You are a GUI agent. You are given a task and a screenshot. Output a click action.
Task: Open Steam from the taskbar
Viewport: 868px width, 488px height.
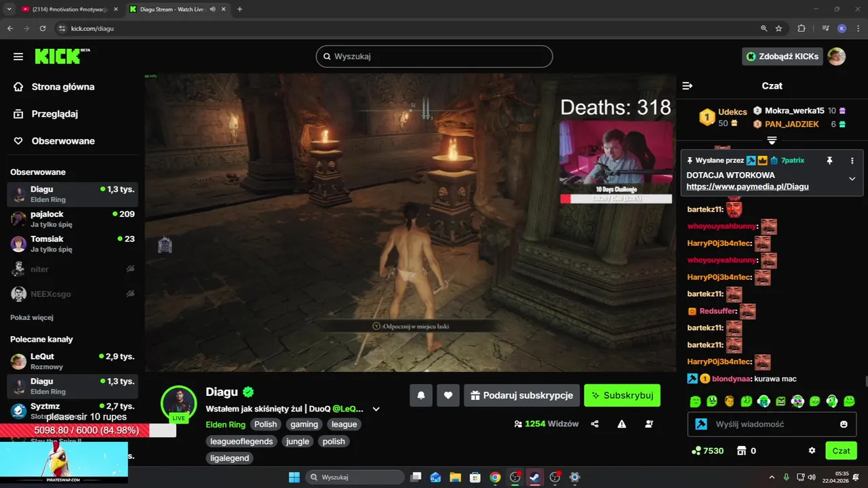click(x=535, y=477)
